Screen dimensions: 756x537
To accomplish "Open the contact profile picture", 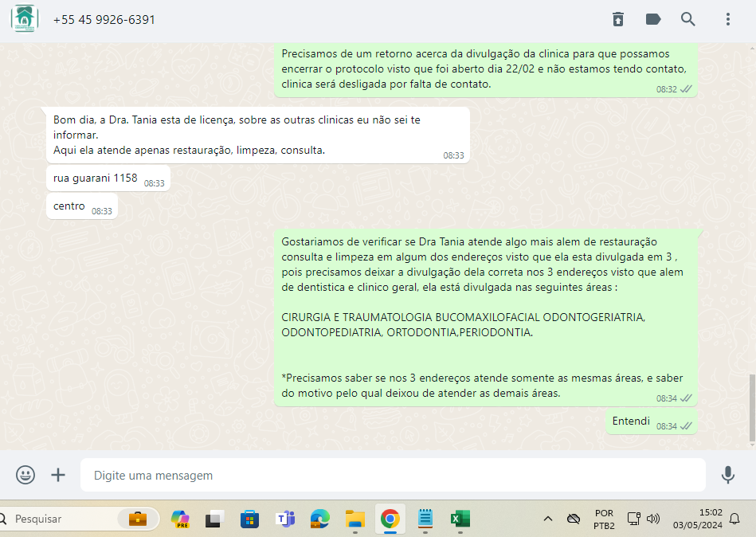I will tap(25, 19).
